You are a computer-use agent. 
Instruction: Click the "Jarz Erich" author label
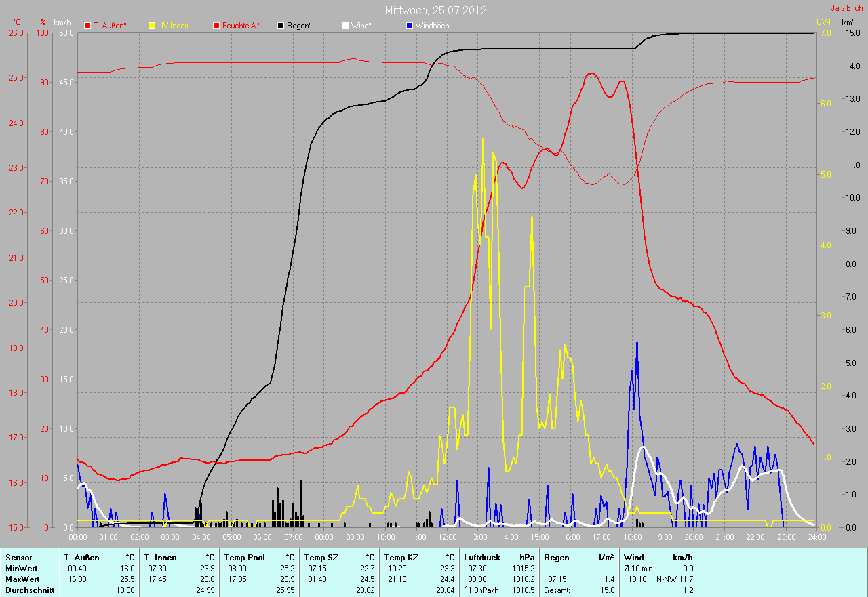[x=847, y=8]
